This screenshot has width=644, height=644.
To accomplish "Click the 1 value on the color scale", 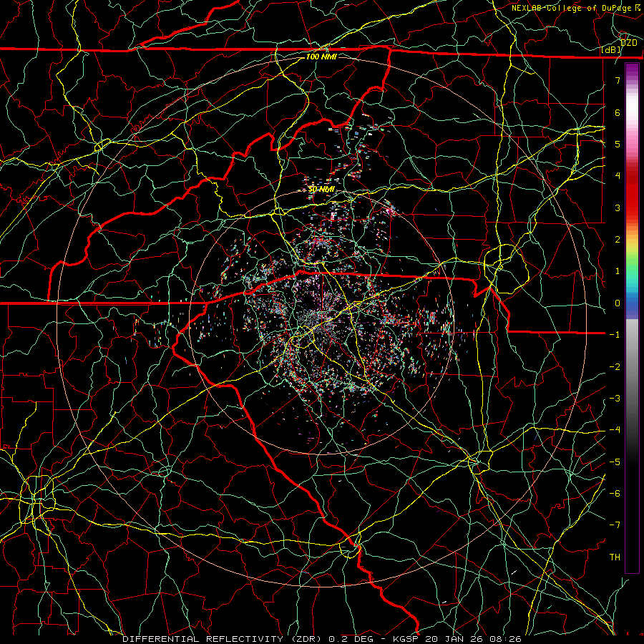I will click(x=618, y=271).
